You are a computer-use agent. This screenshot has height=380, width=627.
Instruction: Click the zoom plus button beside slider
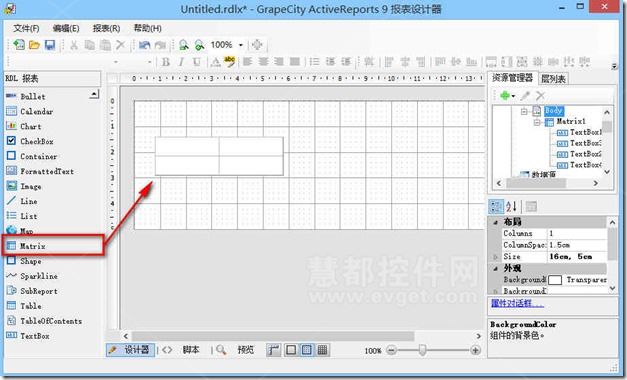475,350
